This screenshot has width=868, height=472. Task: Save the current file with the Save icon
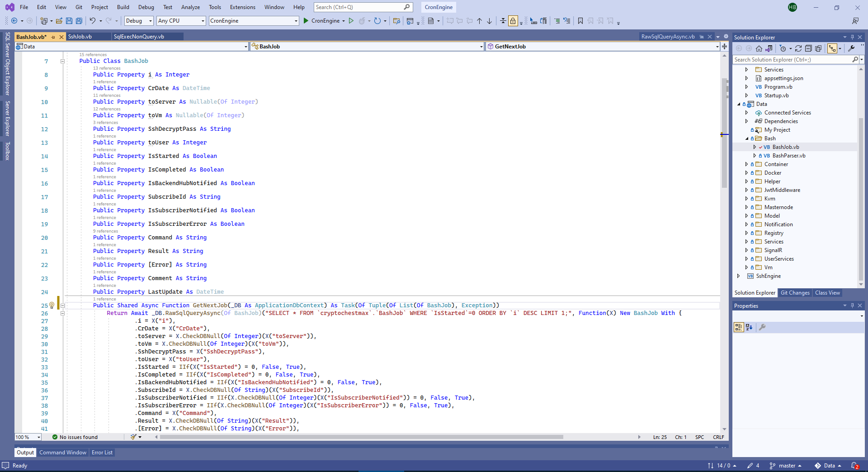point(69,21)
